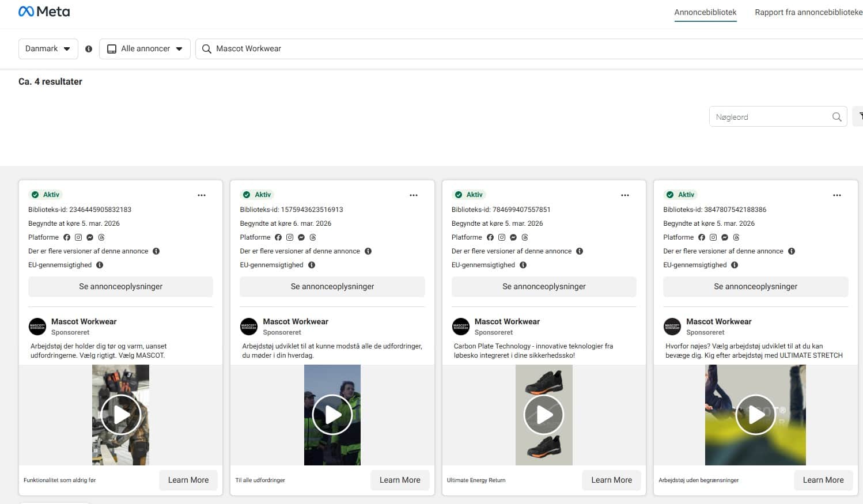
Task: Open Rapport fra annoncebiblioteket tab
Action: pos(809,12)
